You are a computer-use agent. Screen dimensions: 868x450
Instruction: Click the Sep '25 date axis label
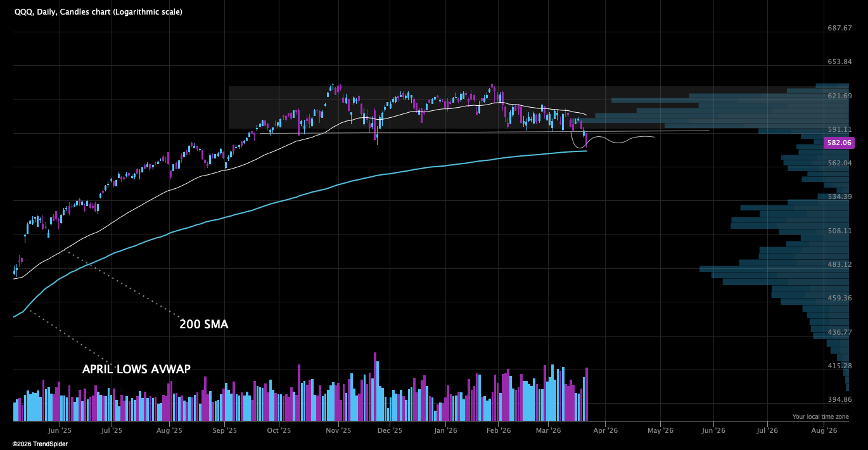(x=225, y=430)
